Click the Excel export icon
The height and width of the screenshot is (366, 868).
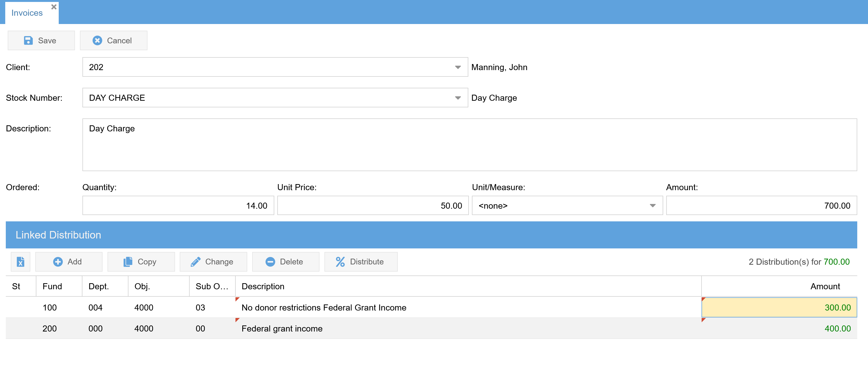[20, 262]
